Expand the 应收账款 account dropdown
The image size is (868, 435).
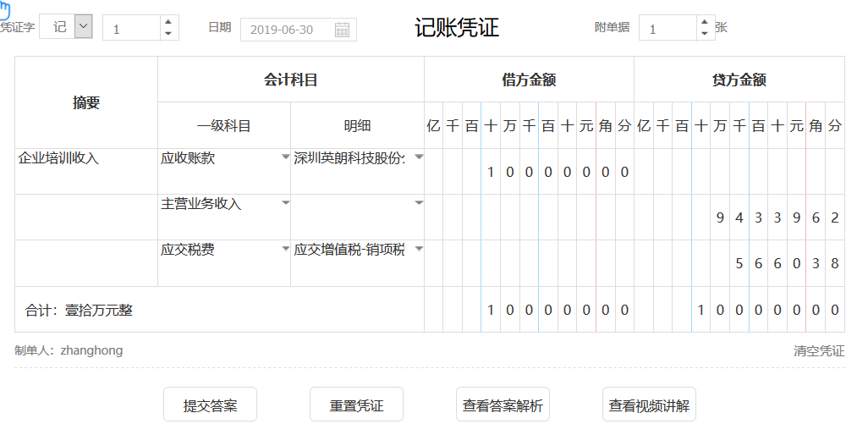[x=285, y=157]
